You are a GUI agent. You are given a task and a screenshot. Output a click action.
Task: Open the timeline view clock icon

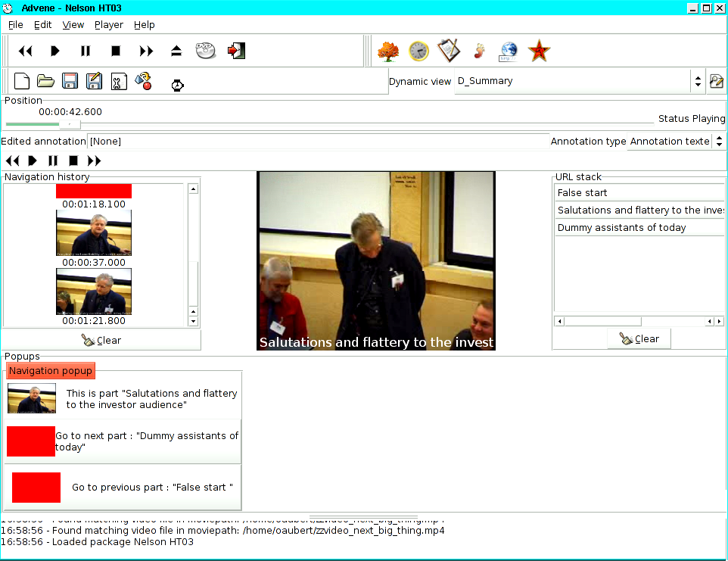click(x=418, y=51)
